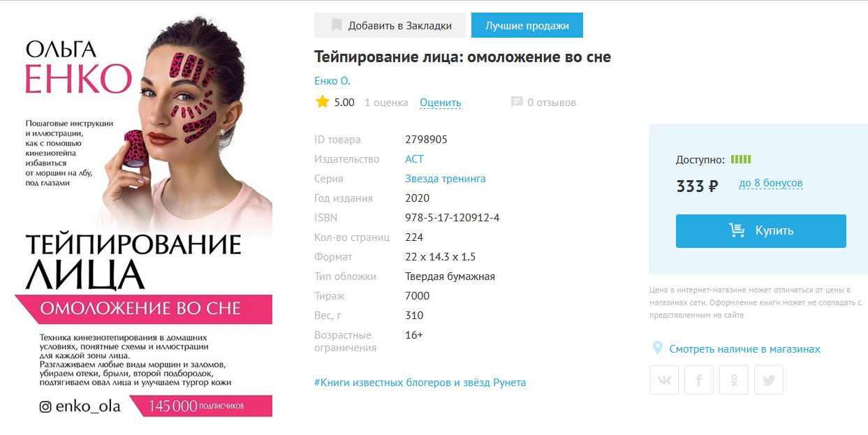Click the 0 отзывов reviews count

[552, 103]
